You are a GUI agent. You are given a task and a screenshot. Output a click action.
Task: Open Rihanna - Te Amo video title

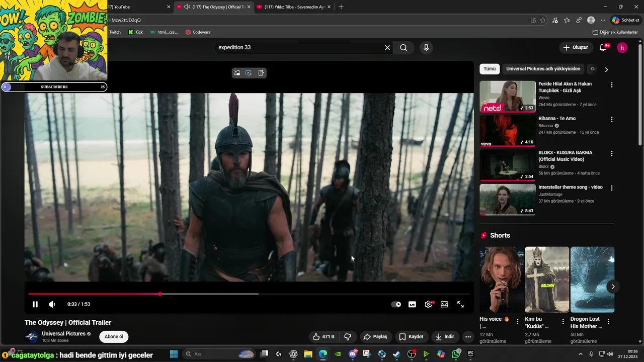[x=557, y=119]
